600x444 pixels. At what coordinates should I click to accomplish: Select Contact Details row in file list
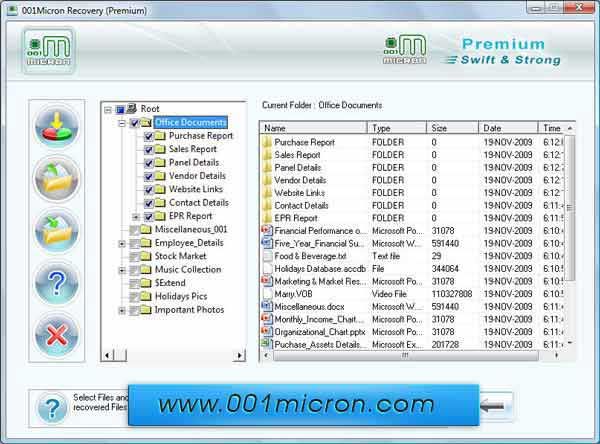(x=411, y=206)
